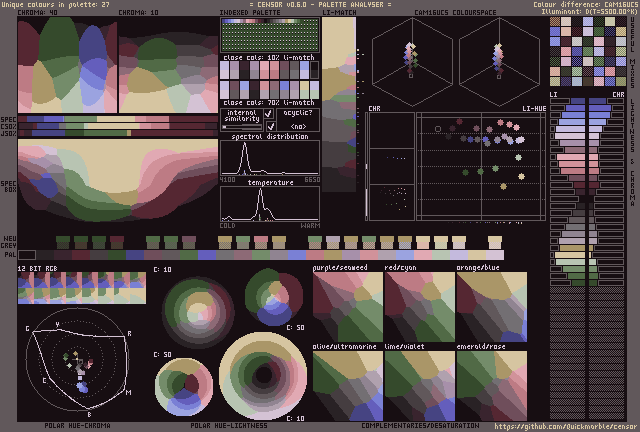Open the GitHub Quickmarble/censor link

(x=564, y=425)
